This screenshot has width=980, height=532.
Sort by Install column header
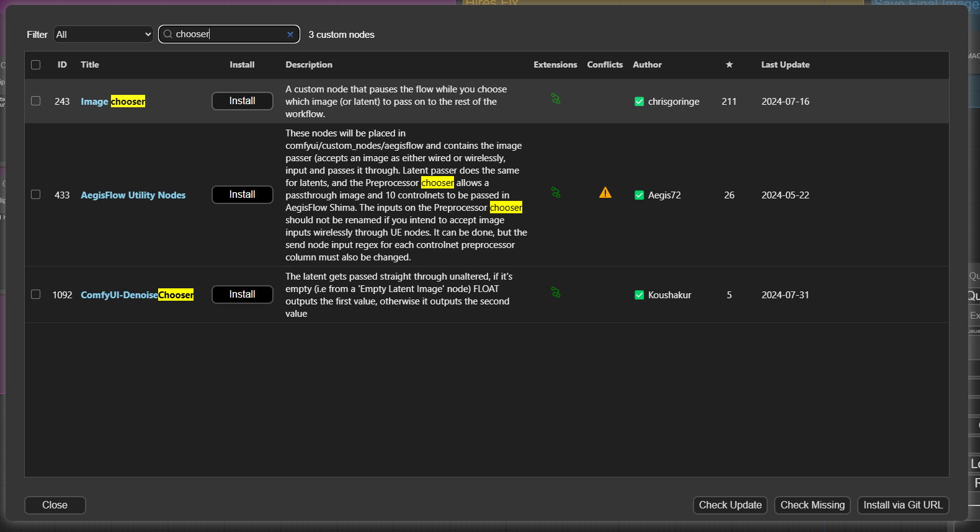[x=242, y=64]
